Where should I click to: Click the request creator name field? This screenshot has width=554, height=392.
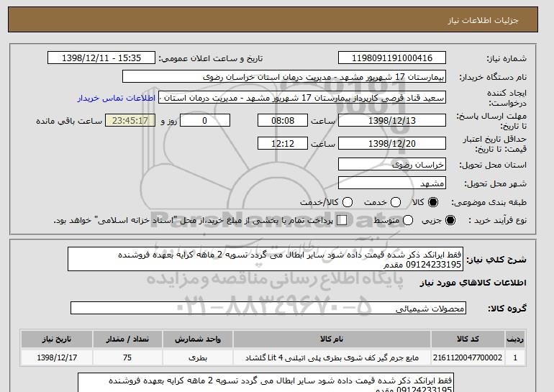tap(302, 98)
